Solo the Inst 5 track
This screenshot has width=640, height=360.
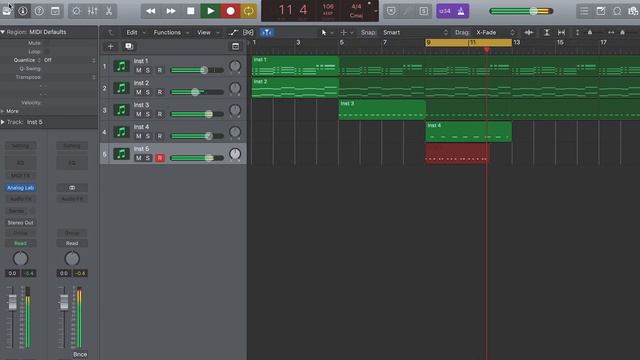pyautogui.click(x=148, y=158)
